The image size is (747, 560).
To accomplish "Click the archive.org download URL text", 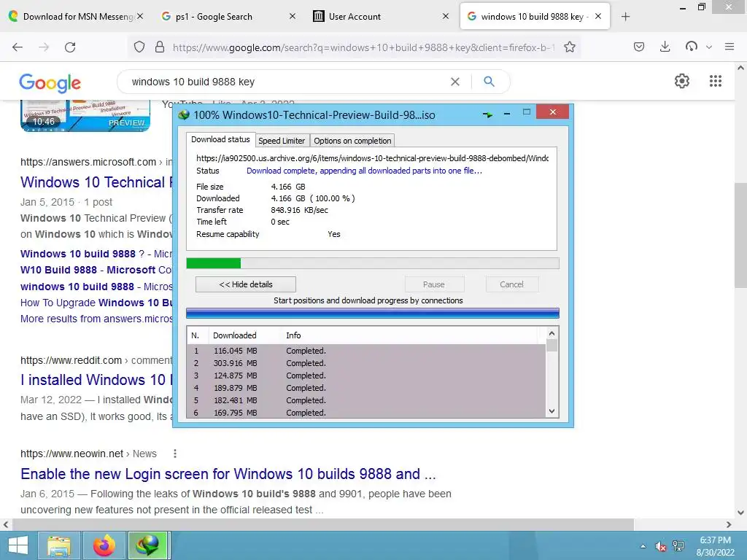I will coord(372,158).
